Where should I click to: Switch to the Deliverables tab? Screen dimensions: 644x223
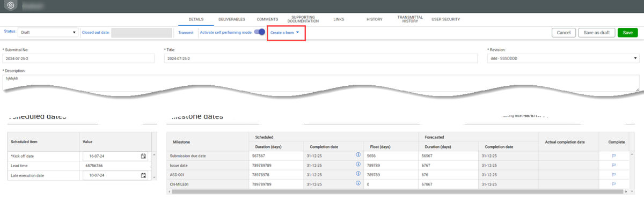click(x=231, y=19)
